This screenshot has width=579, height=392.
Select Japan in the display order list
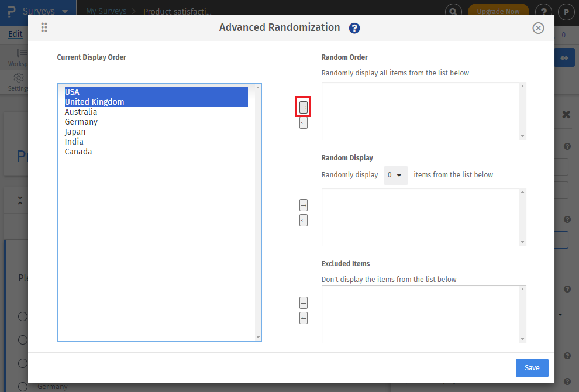(x=75, y=132)
